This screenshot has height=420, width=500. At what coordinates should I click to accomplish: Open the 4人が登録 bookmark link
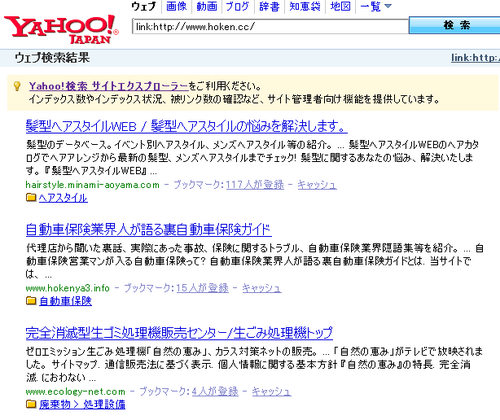point(215,391)
